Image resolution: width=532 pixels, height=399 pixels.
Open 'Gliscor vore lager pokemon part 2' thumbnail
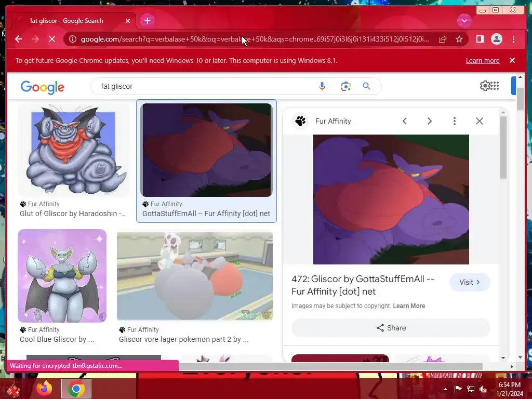[195, 276]
